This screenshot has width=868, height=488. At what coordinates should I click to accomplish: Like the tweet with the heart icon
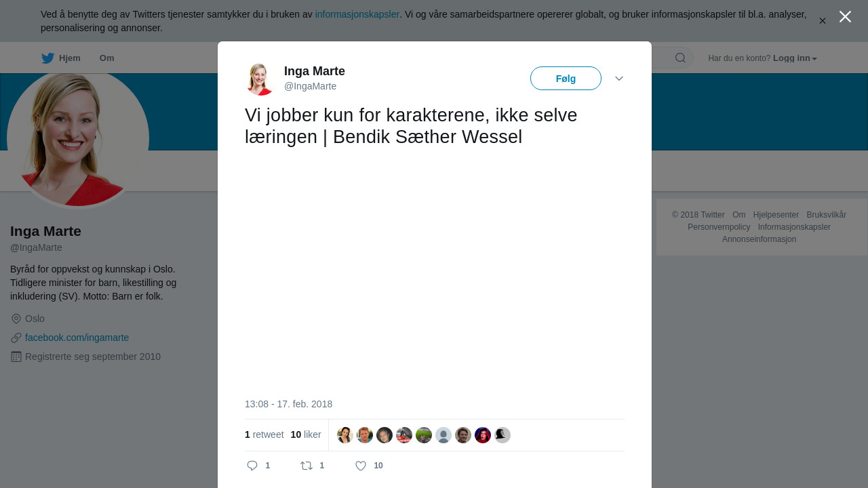coord(361,466)
